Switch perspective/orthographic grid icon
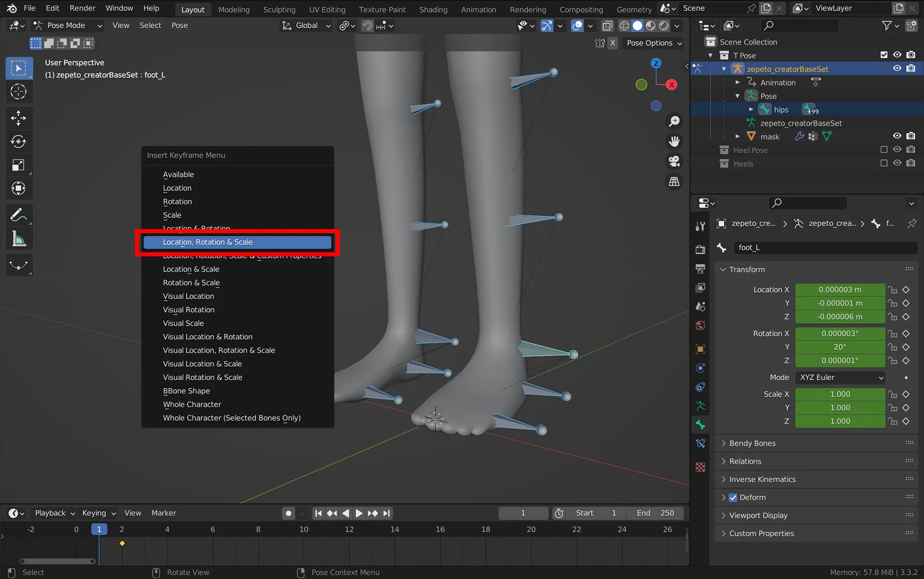Image resolution: width=924 pixels, height=579 pixels. (x=674, y=181)
